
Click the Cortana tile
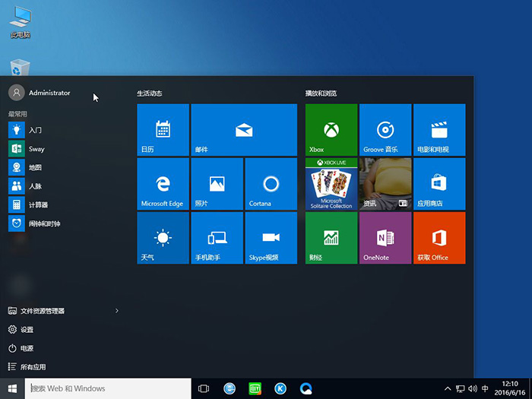coord(271,184)
